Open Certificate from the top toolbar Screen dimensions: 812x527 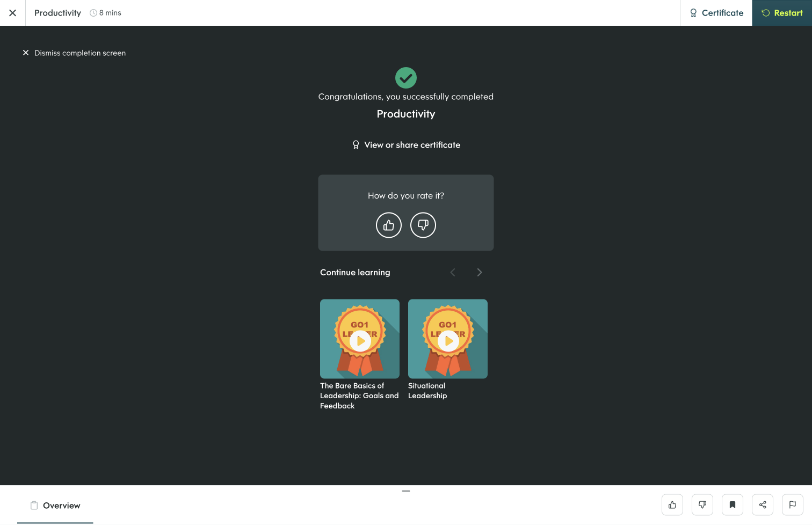[x=716, y=12]
